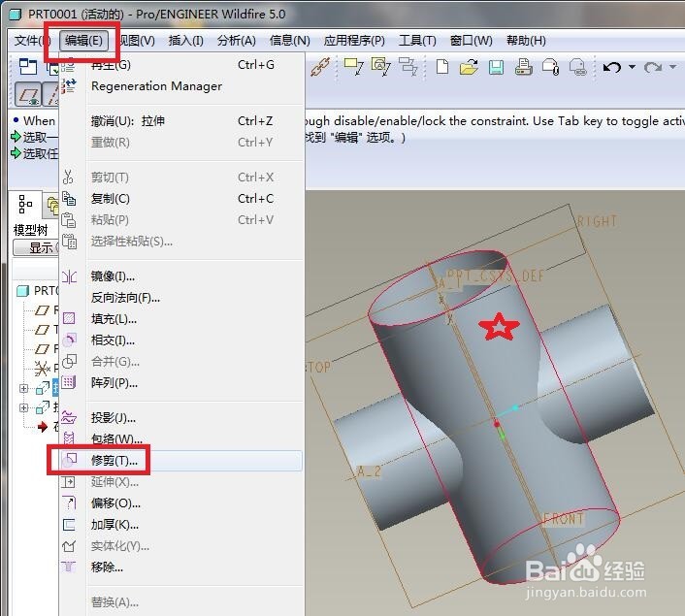Click the project icon beside 投影(J)

[x=69, y=418]
